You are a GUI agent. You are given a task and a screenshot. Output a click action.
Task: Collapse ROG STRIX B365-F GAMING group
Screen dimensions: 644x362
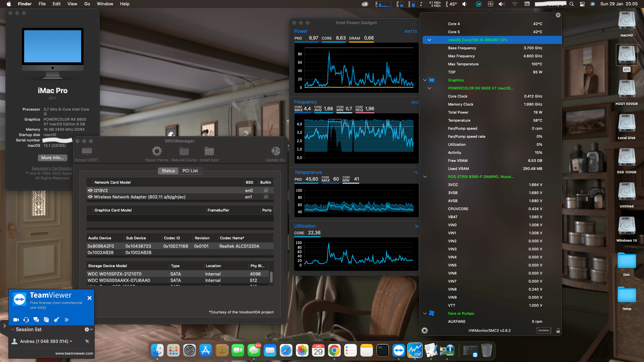[425, 177]
